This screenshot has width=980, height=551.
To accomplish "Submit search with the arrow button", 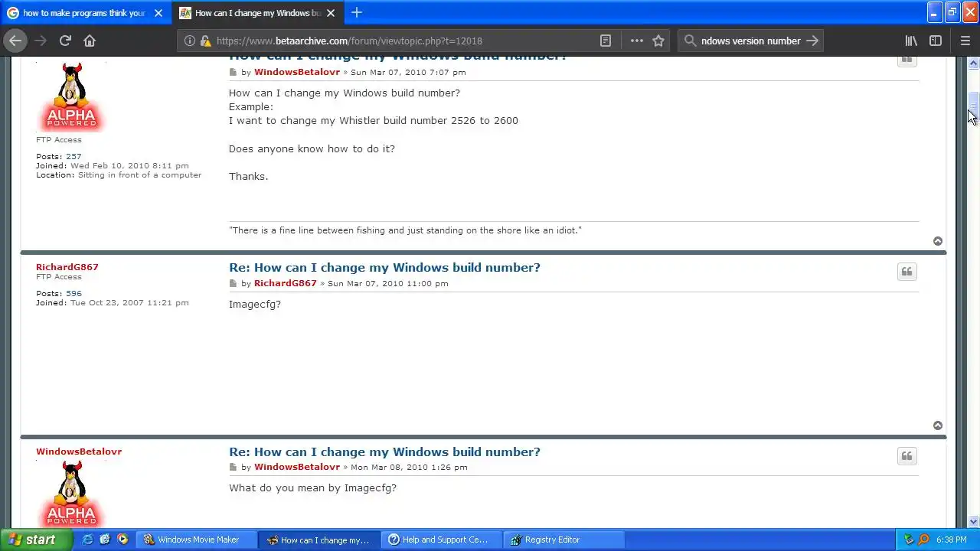I will tap(812, 41).
